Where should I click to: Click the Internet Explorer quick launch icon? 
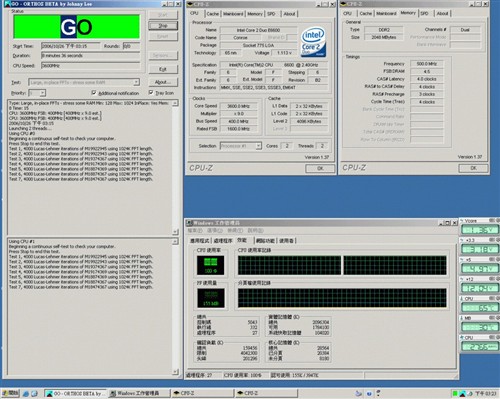point(26,394)
